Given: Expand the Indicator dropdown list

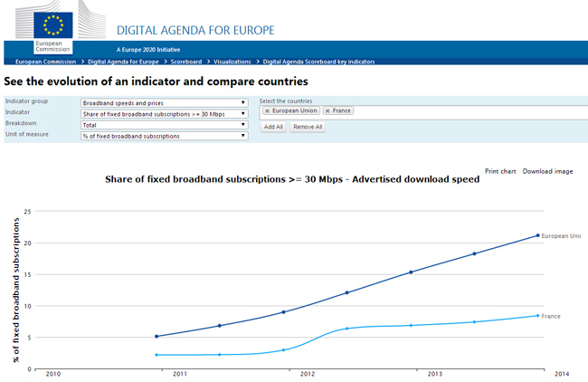Looking at the screenshot, I should pos(164,113).
